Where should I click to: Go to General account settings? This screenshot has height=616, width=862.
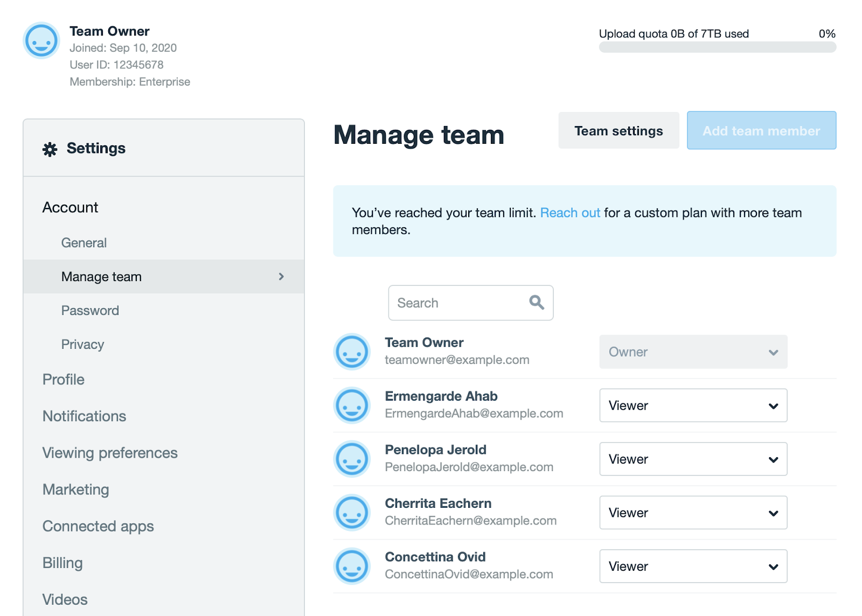click(84, 243)
